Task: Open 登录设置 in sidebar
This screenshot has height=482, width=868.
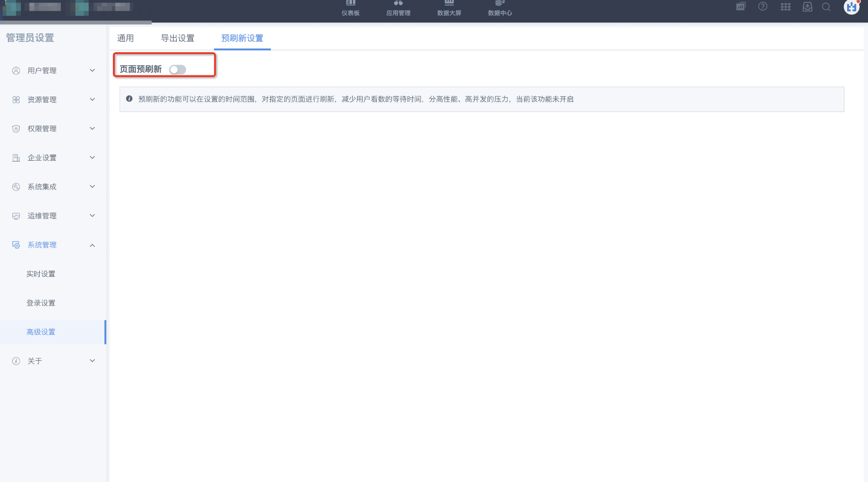Action: [x=41, y=303]
